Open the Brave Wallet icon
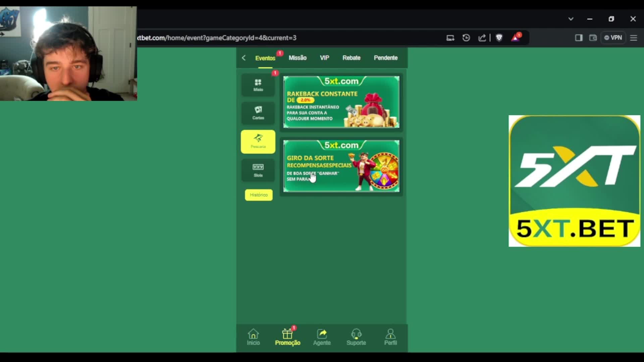This screenshot has width=644, height=362. (x=593, y=38)
